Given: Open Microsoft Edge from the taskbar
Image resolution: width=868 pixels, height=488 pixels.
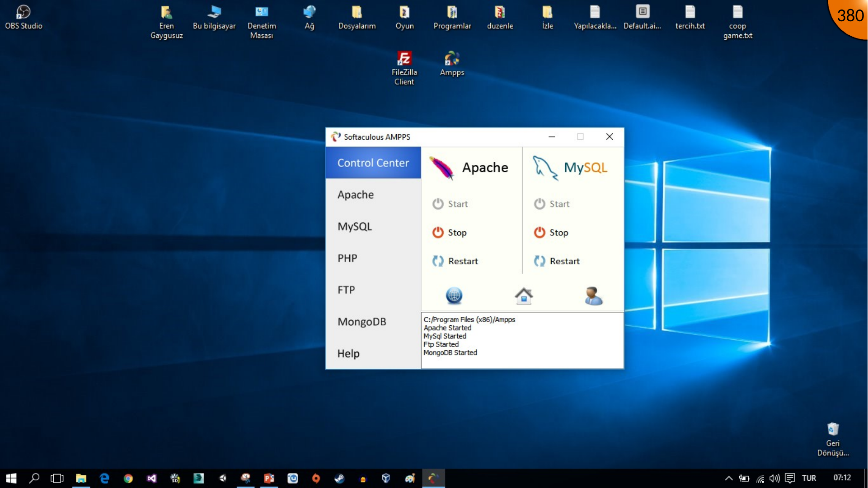Looking at the screenshot, I should click(x=104, y=478).
